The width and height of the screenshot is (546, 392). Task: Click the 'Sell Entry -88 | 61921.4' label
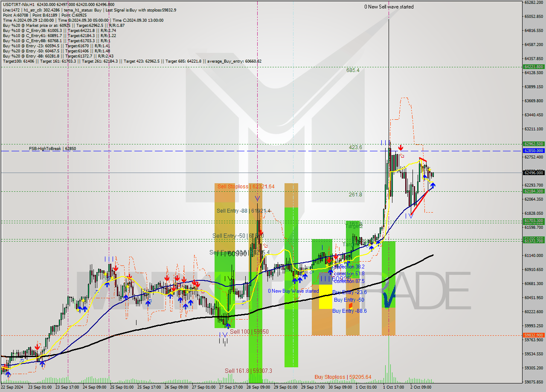243,210
